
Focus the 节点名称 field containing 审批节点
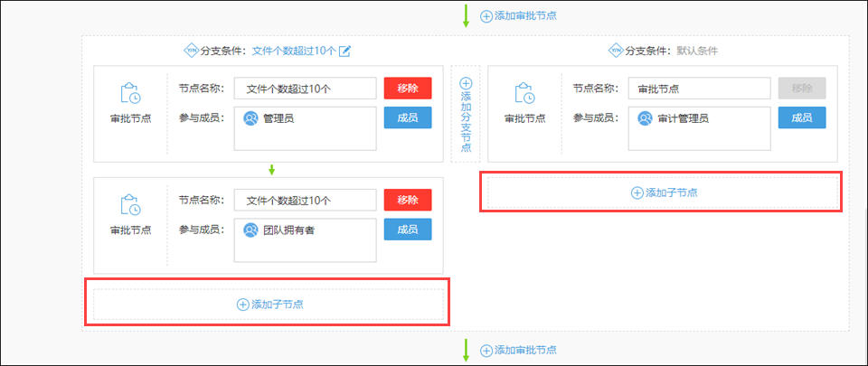coord(699,89)
